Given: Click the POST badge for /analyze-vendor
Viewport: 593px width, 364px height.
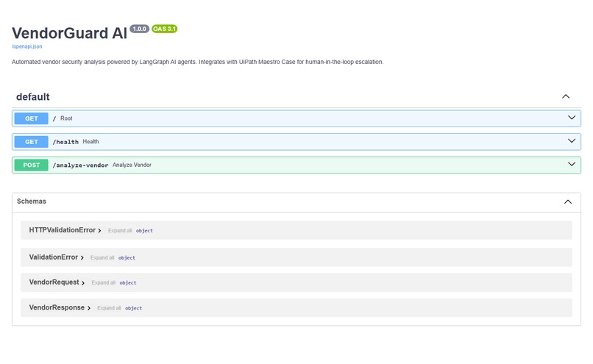Looking at the screenshot, I should point(32,165).
